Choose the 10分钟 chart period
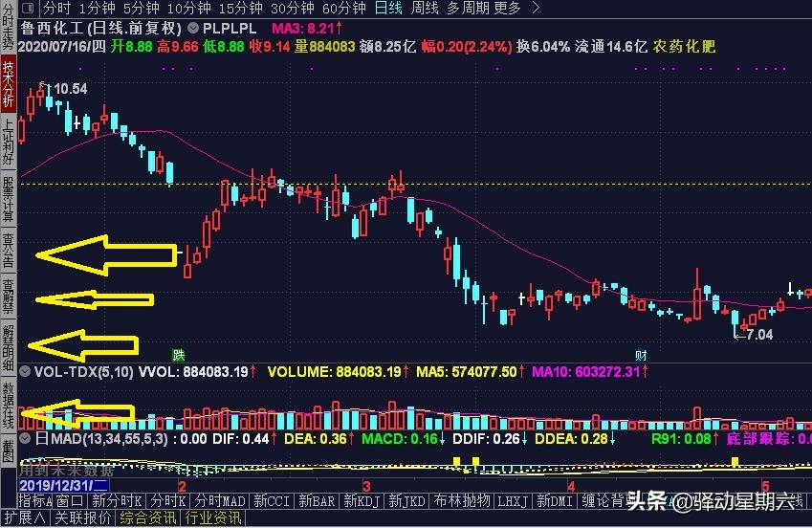This screenshot has width=812, height=528. click(189, 8)
